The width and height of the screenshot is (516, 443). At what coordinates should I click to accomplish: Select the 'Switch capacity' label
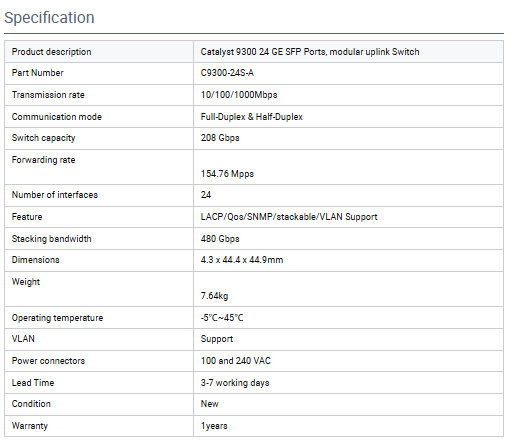tap(43, 138)
